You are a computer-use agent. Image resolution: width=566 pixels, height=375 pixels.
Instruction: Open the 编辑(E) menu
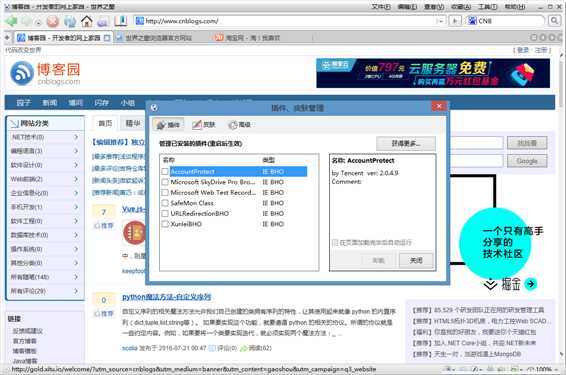pyautogui.click(x=407, y=6)
